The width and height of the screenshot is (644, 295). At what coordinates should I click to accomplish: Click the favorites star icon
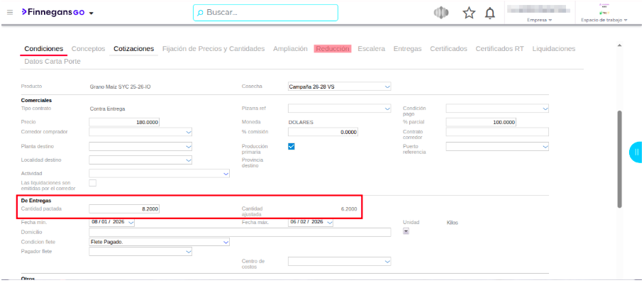(x=469, y=13)
